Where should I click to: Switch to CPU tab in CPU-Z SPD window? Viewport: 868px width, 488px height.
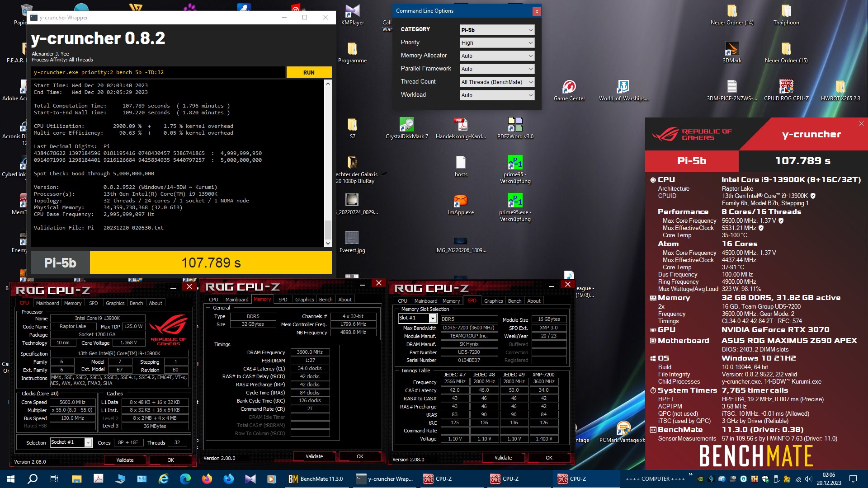pos(402,301)
